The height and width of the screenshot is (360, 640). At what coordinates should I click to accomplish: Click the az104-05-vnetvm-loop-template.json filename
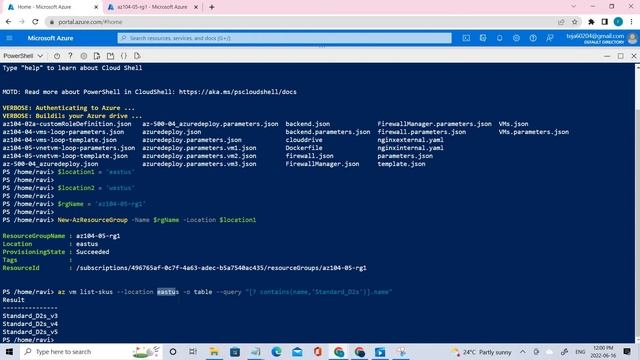(x=65, y=156)
